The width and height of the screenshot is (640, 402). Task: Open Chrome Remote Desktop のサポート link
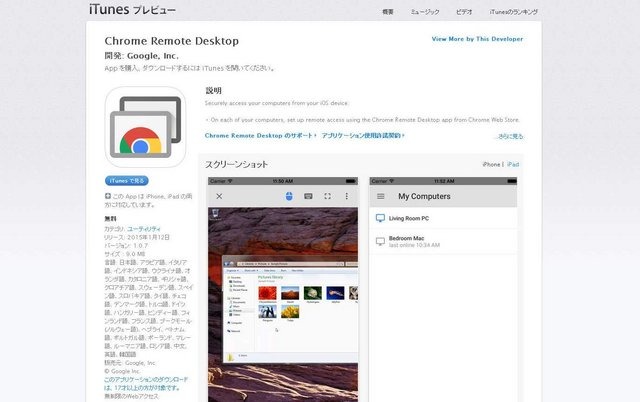pos(260,135)
